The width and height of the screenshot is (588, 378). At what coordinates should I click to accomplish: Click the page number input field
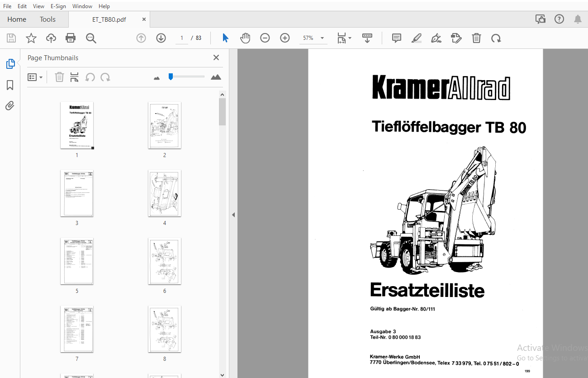(x=181, y=38)
